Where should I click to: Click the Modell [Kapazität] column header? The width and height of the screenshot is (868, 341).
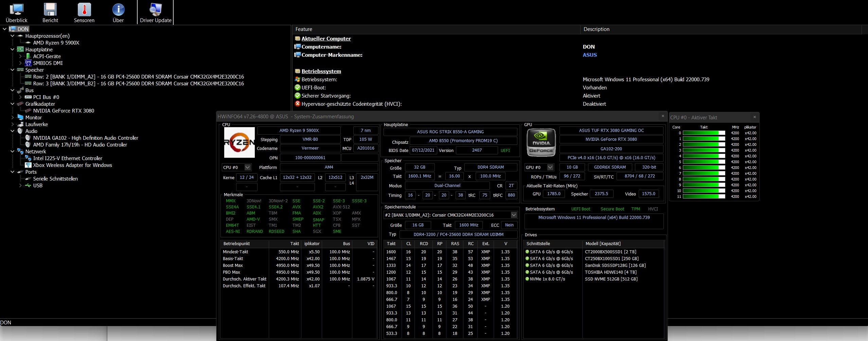623,244
